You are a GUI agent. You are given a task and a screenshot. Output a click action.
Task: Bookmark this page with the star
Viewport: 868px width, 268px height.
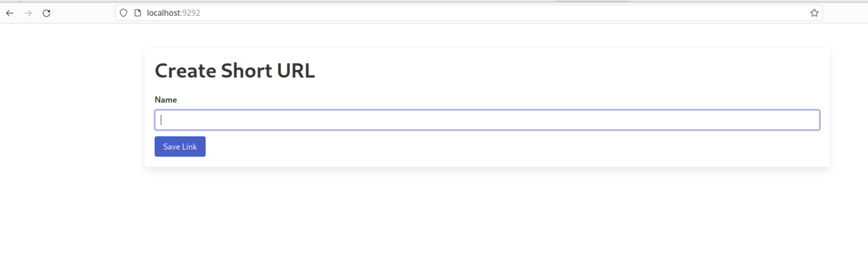(x=814, y=13)
